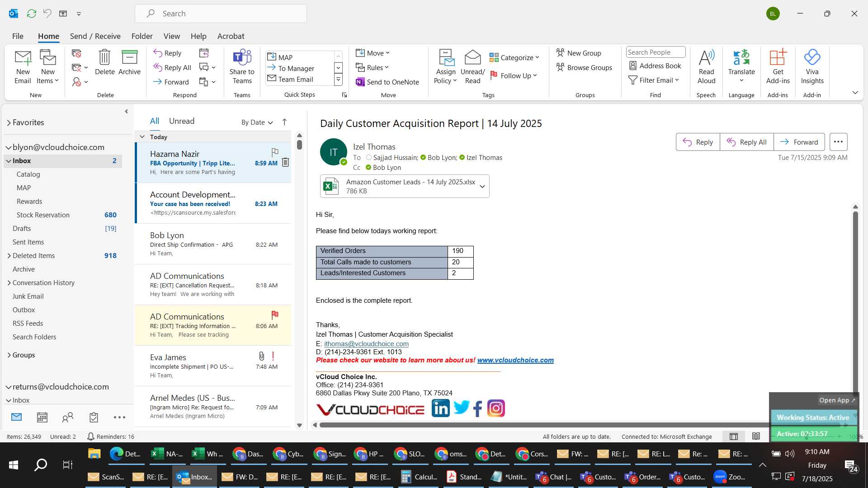The image size is (868, 488).
Task: Click the Search box at top
Action: (x=221, y=14)
